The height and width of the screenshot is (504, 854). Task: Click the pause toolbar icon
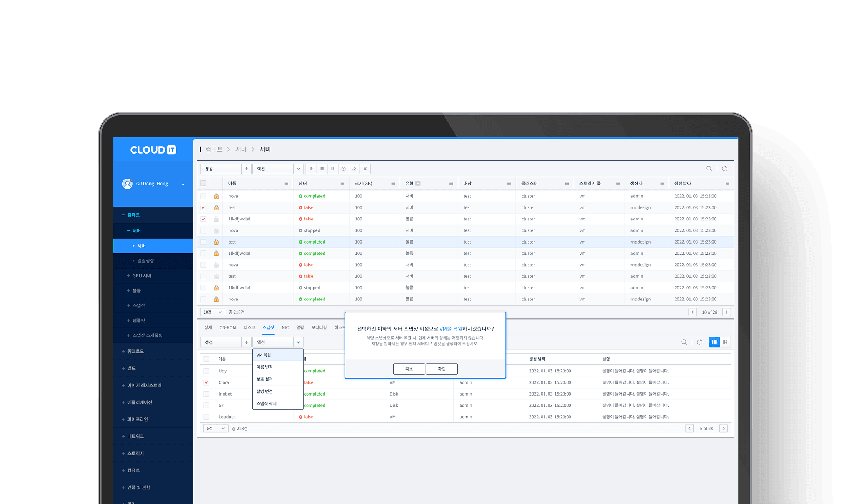click(333, 169)
